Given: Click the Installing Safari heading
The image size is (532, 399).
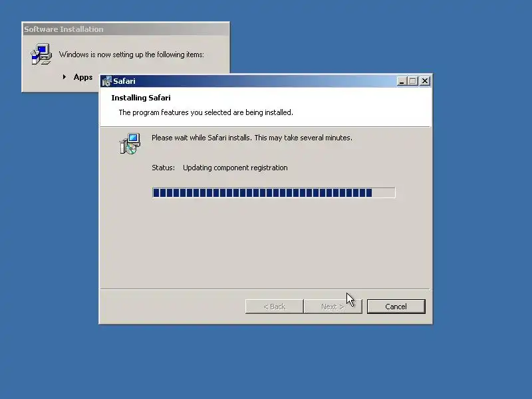Looking at the screenshot, I should 141,98.
